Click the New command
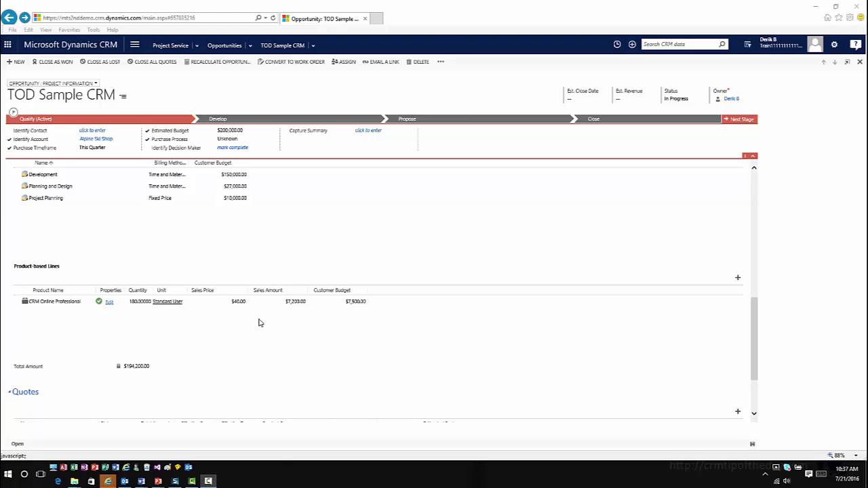Viewport: 868px width, 488px height. tap(16, 62)
